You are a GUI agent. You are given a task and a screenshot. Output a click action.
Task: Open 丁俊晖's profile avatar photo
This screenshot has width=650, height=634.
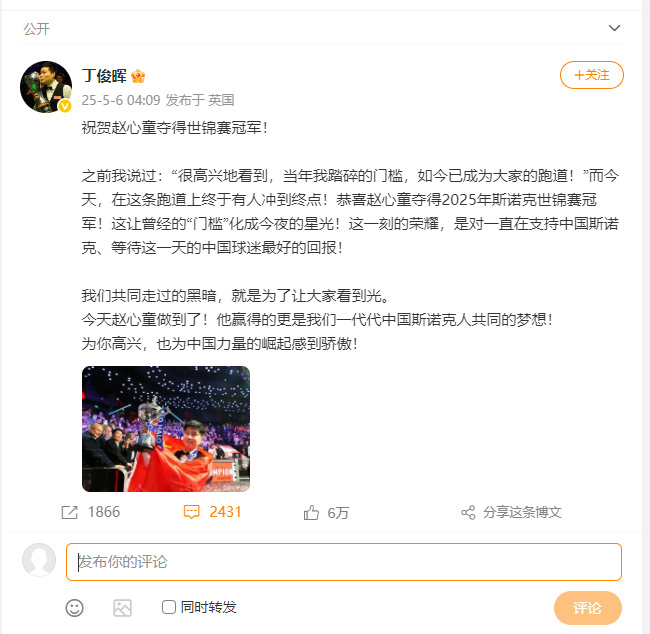[46, 87]
